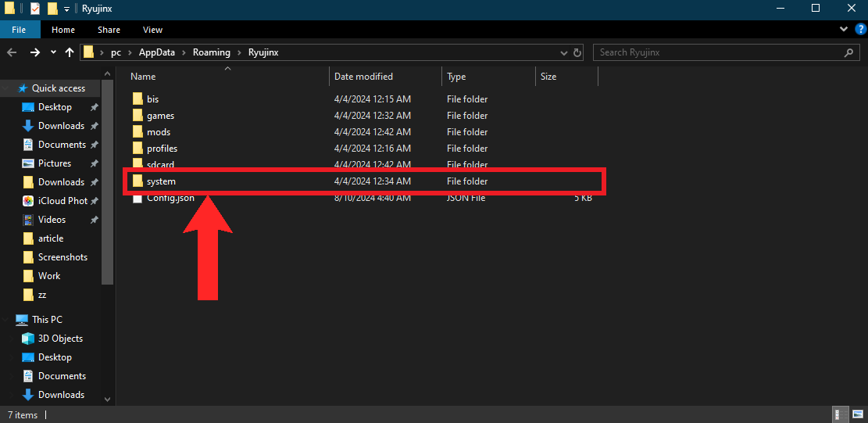The height and width of the screenshot is (423, 868).
Task: Open the recent locations dropdown
Action: [53, 52]
